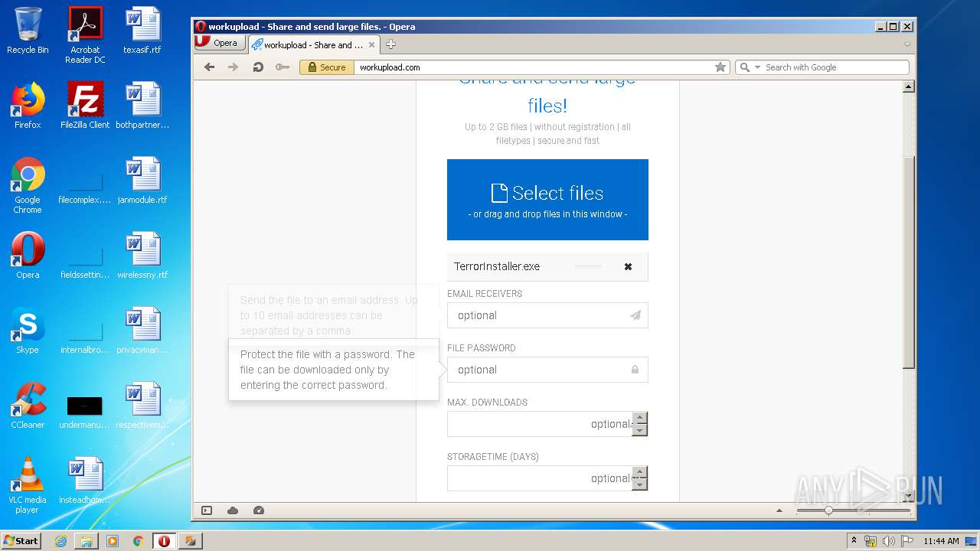
Task: Click the clock showing 11:44 AM
Action: coord(941,541)
